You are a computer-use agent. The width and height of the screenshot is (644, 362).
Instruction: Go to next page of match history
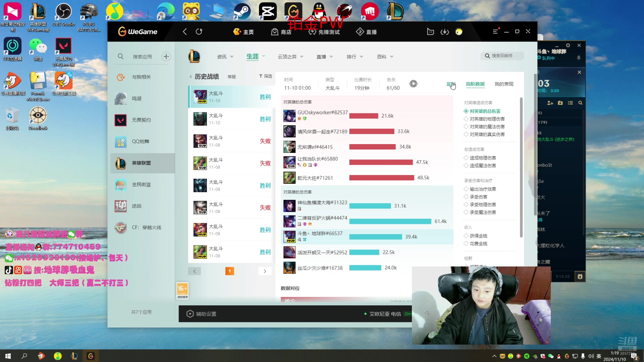[265, 271]
